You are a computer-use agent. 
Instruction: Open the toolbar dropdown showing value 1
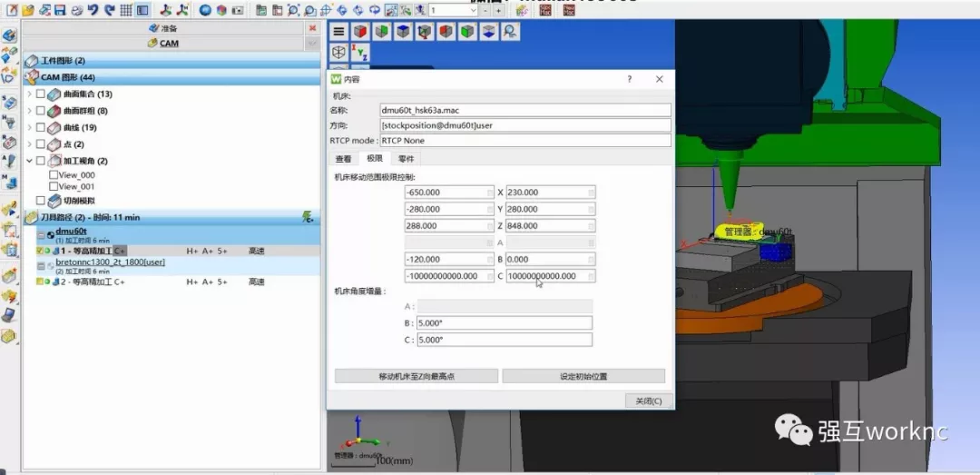tap(472, 10)
